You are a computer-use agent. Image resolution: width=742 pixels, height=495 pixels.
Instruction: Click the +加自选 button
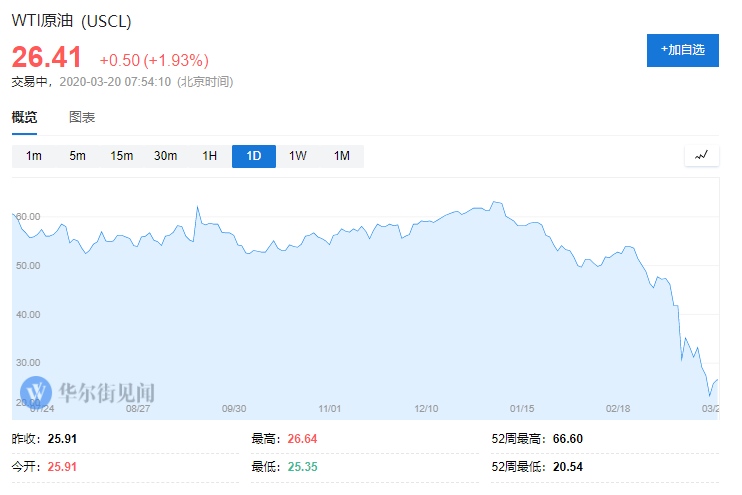pos(683,50)
